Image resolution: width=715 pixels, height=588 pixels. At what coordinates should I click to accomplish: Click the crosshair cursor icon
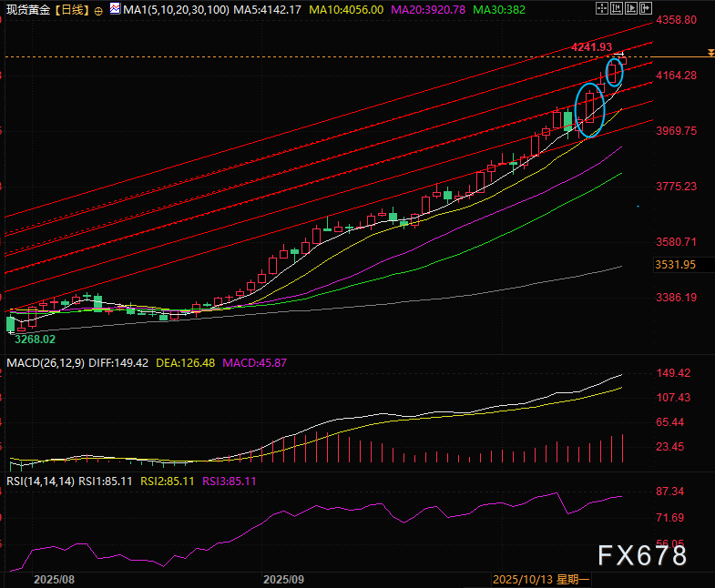602,8
